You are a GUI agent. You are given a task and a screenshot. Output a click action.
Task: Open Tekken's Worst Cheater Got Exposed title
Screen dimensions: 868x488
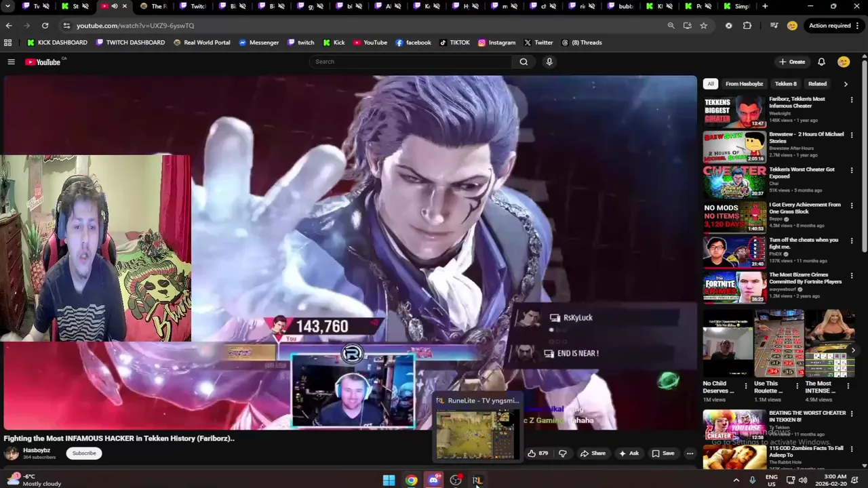[802, 173]
